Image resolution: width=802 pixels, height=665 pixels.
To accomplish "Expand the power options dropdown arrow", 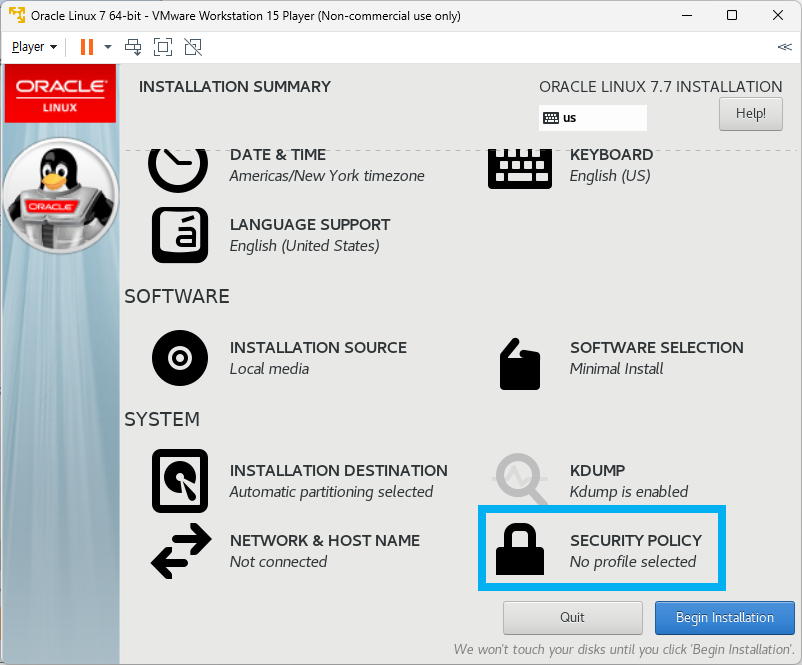I will coord(107,47).
